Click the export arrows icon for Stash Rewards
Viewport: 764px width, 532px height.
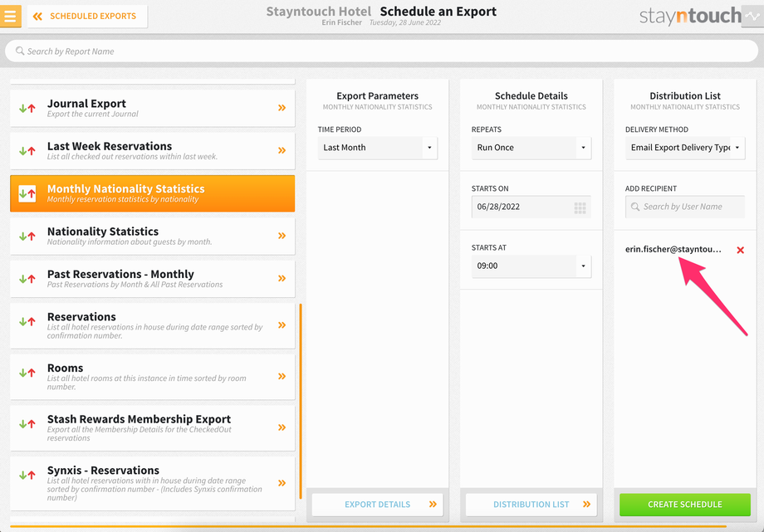[27, 424]
